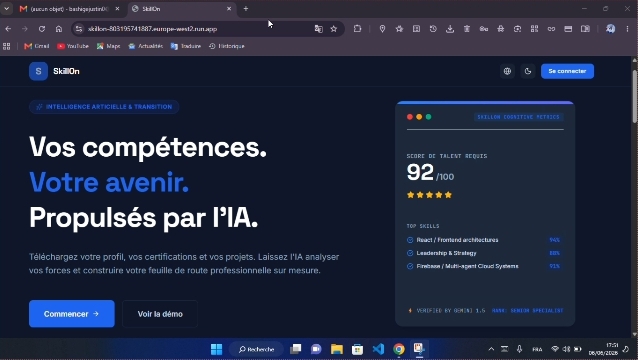Close the SkillOn tab
638x360 pixels.
pos(229,9)
